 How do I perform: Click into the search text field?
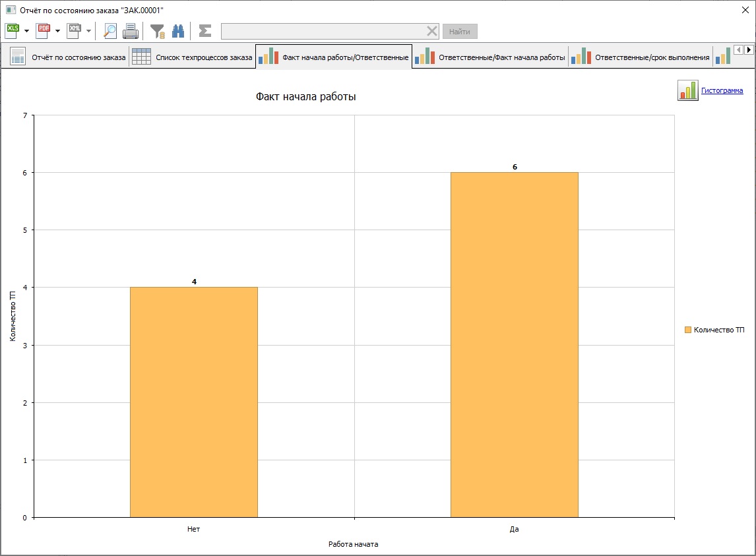(322, 31)
